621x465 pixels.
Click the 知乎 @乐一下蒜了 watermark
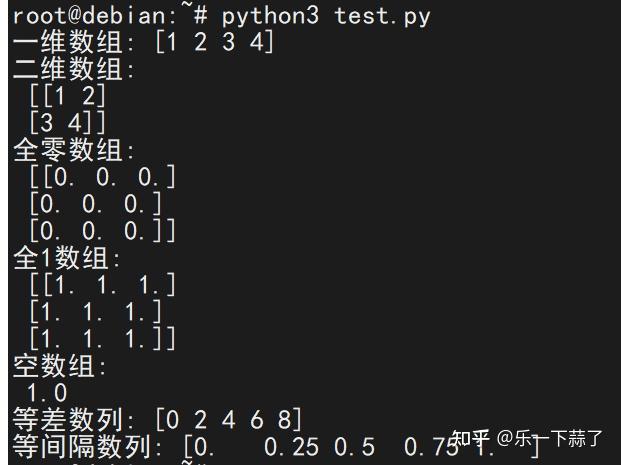(x=527, y=438)
